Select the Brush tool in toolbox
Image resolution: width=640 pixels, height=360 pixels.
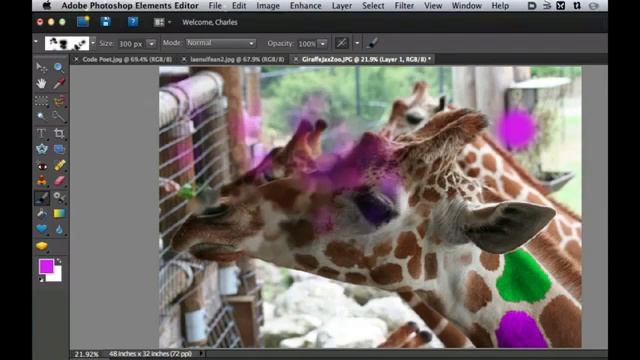(x=41, y=198)
